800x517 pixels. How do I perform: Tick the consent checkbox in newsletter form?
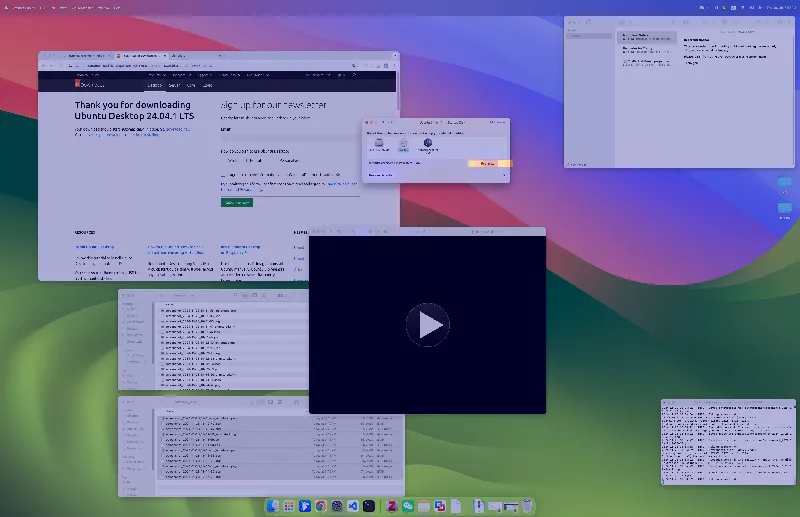(223, 175)
